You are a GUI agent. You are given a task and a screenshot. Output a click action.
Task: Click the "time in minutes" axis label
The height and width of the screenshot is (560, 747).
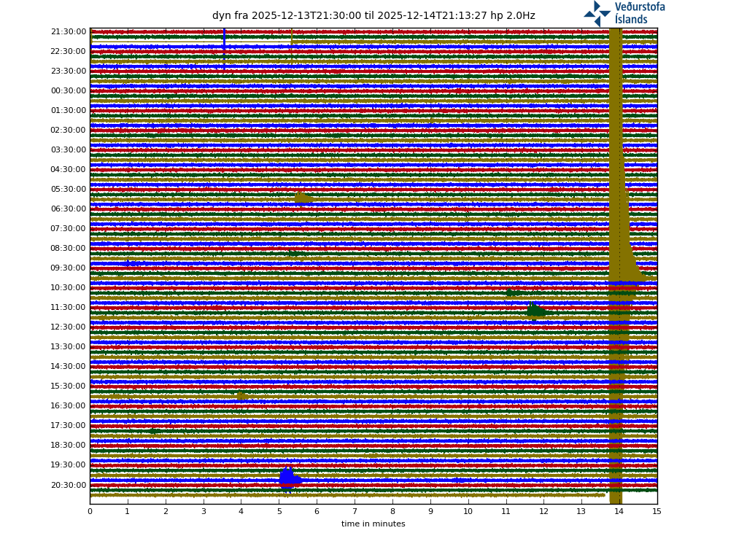[x=373, y=524]
